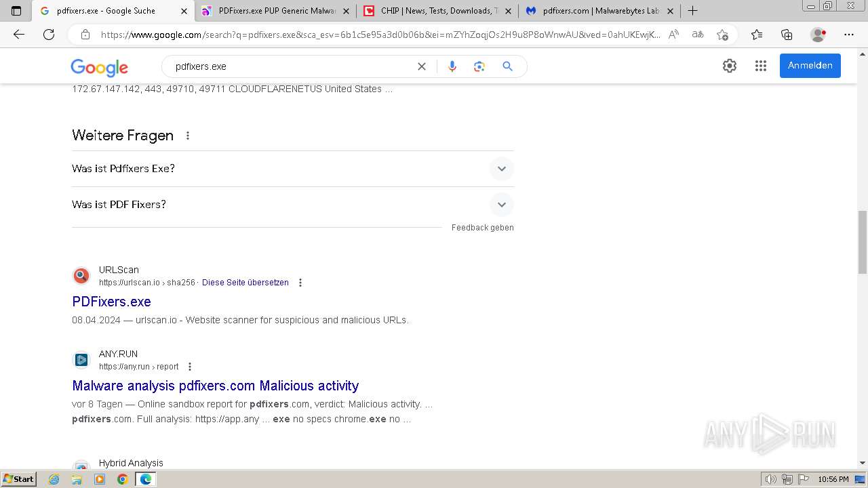Click the vertical page scrollbar thumb
Viewport: 868px width, 488px height.
coord(862,242)
